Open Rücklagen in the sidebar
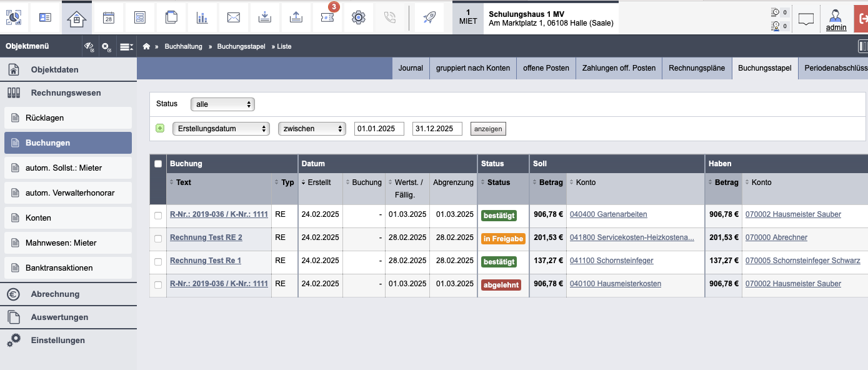Screen dimensions: 868x370 tap(68, 117)
